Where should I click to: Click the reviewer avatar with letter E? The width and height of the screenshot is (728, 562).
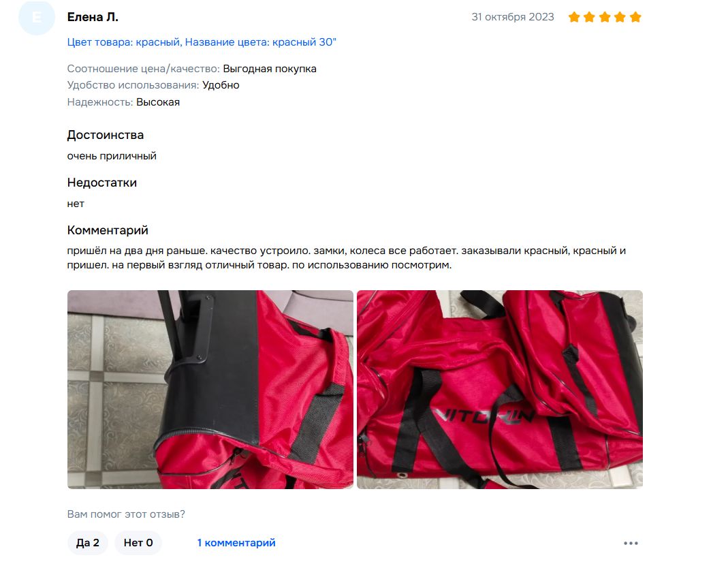point(37,17)
